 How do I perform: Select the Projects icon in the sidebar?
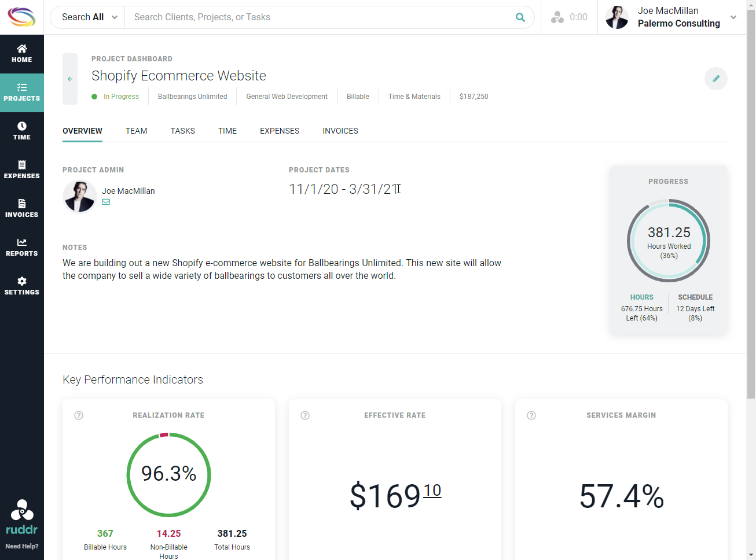tap(21, 93)
